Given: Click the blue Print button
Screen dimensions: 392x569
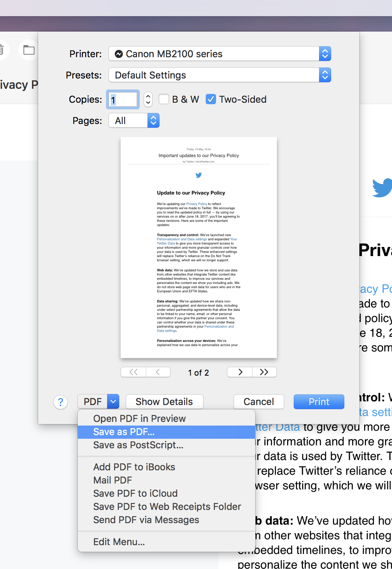Looking at the screenshot, I should point(319,402).
